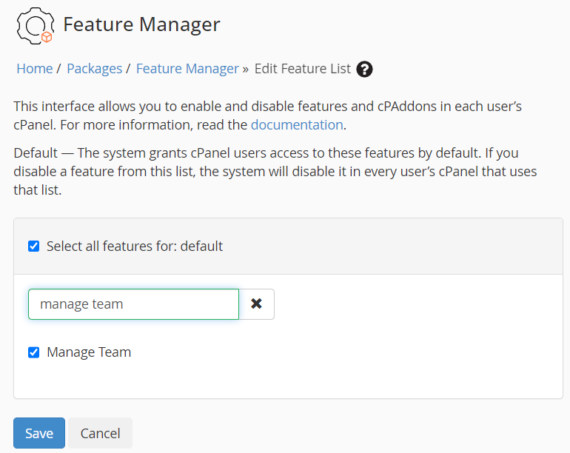The height and width of the screenshot is (453, 570).
Task: Click the 'Select all features for: default' label
Action: (x=135, y=246)
